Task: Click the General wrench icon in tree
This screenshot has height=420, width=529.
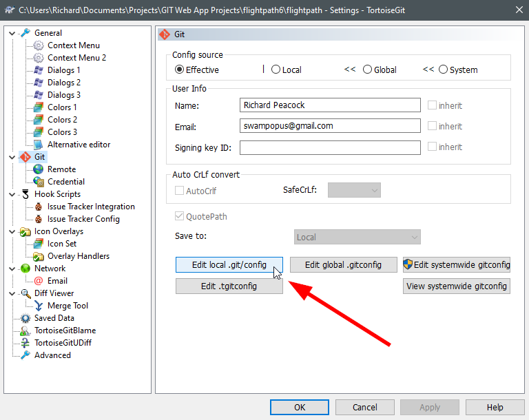Action: pyautogui.click(x=25, y=33)
